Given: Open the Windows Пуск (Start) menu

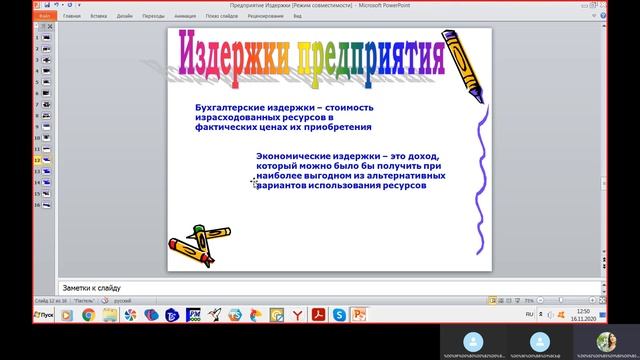Looking at the screenshot, I should coord(44,315).
